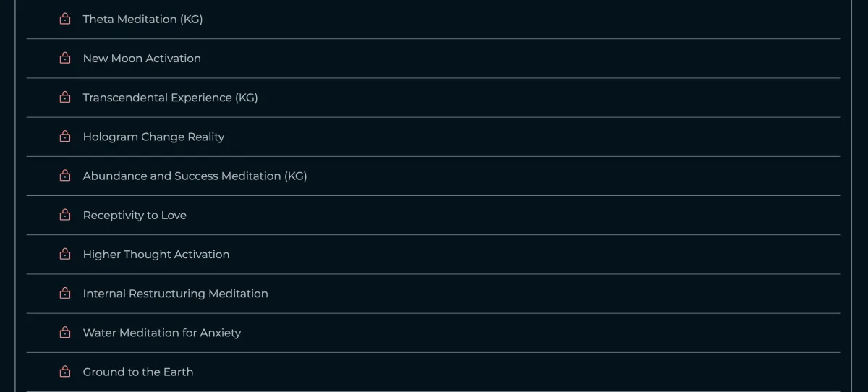868x392 pixels.
Task: Open the Higher Thought Activation title
Action: (x=156, y=255)
